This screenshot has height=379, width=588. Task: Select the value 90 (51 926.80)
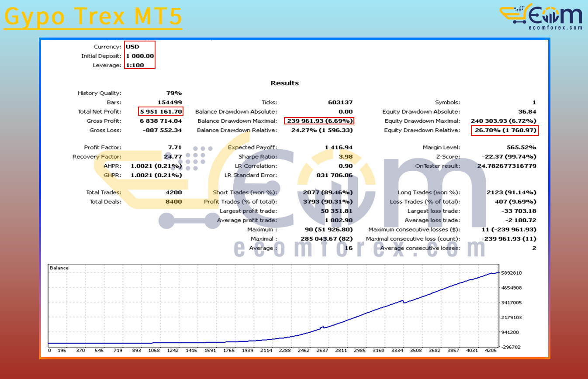click(329, 230)
